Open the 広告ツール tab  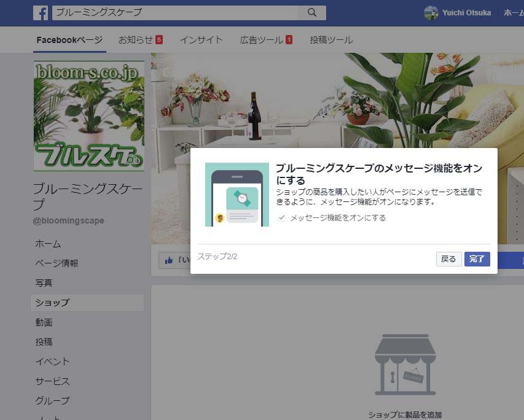[x=261, y=40]
